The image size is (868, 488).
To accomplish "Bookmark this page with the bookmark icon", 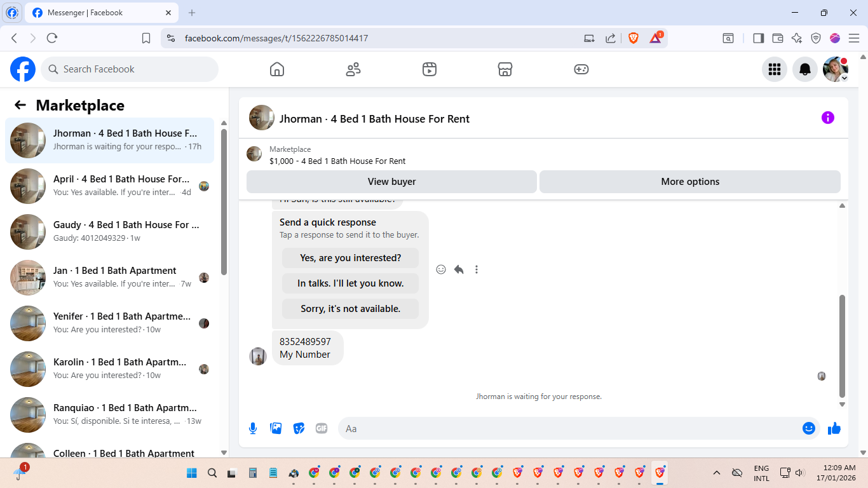I will tap(146, 38).
